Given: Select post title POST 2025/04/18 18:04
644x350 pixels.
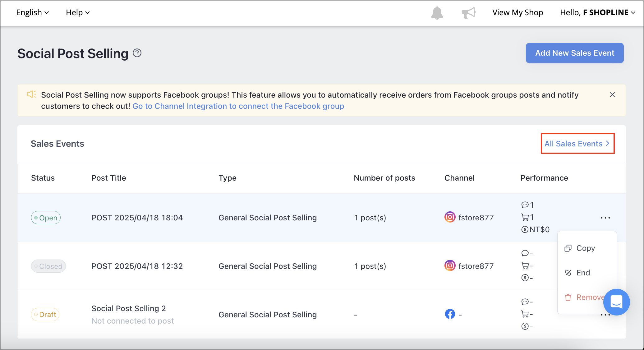Looking at the screenshot, I should point(137,218).
